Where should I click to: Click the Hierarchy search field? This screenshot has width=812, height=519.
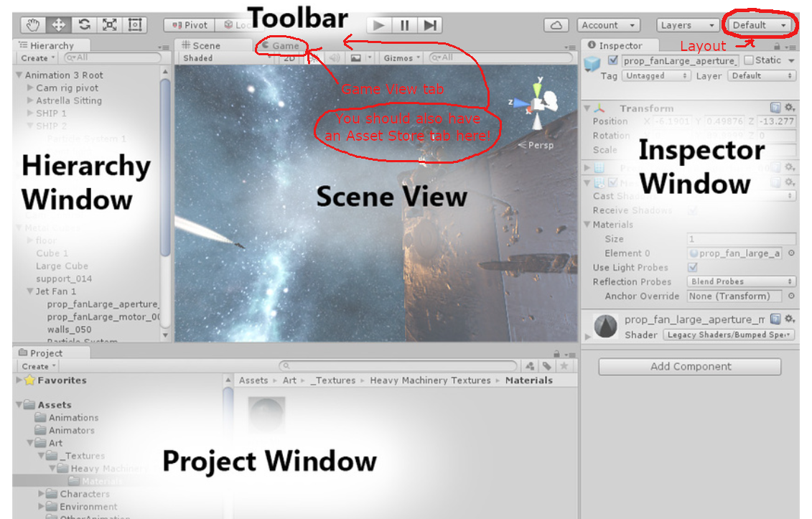(113, 57)
